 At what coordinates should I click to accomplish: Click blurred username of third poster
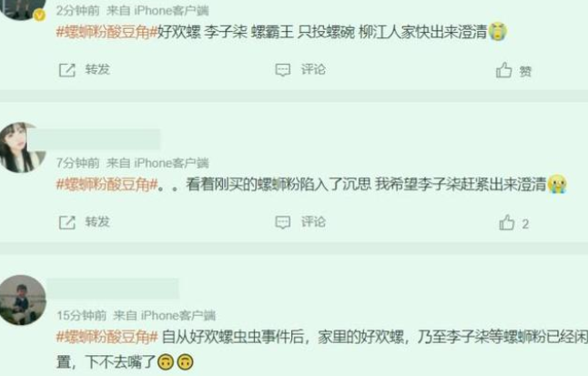113,289
